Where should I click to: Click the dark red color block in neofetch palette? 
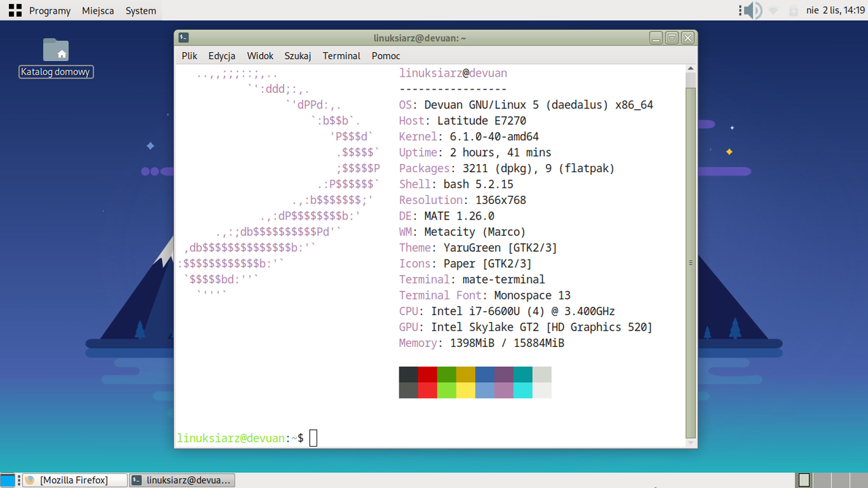[x=428, y=375]
